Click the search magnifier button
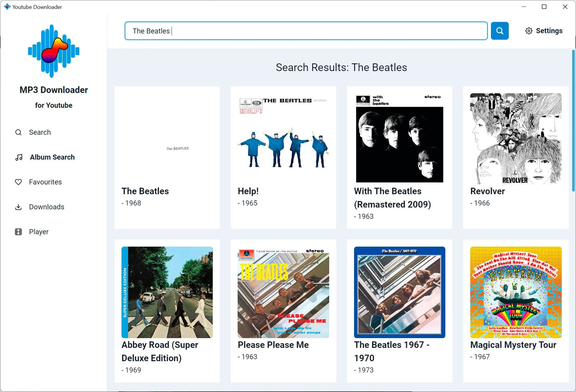 pos(499,30)
